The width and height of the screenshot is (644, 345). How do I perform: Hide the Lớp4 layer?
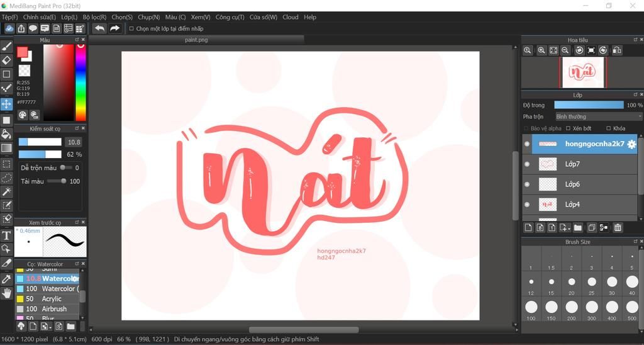click(x=527, y=205)
